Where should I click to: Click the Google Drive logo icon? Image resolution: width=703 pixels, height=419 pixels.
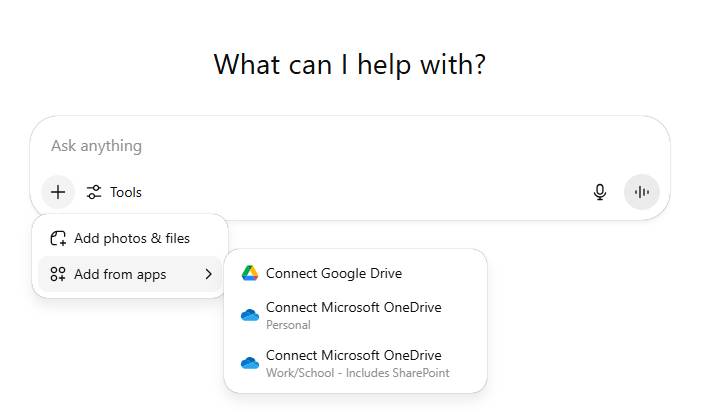(250, 273)
